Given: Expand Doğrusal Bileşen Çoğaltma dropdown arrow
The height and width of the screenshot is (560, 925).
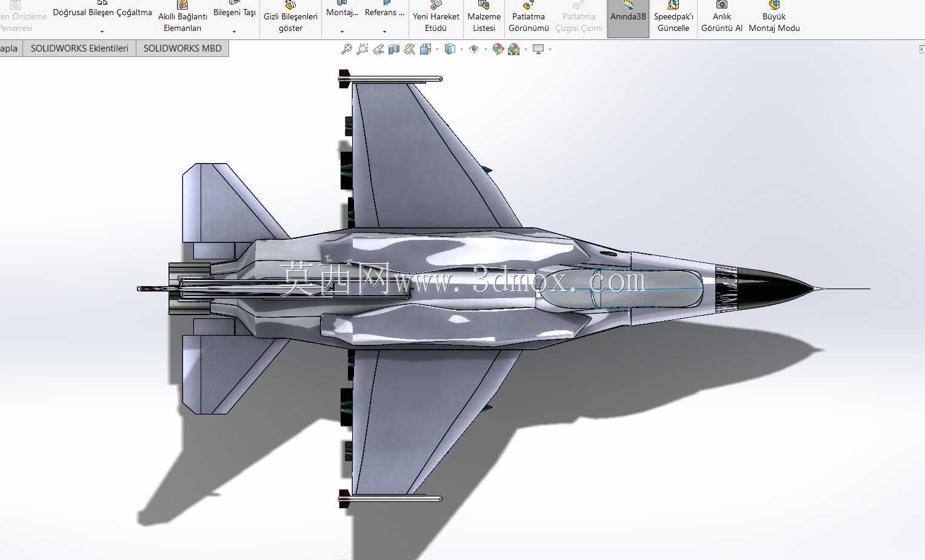Looking at the screenshot, I should pos(102,32).
